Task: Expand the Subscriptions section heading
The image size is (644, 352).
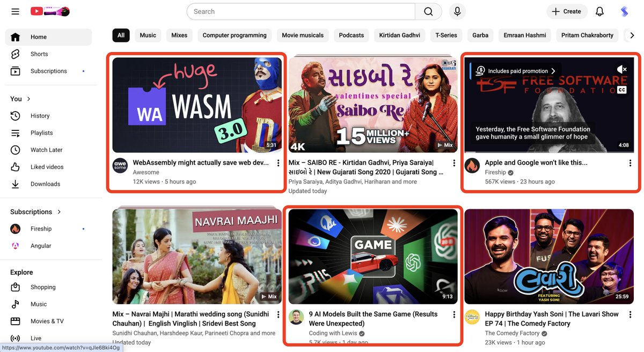Action: point(36,212)
